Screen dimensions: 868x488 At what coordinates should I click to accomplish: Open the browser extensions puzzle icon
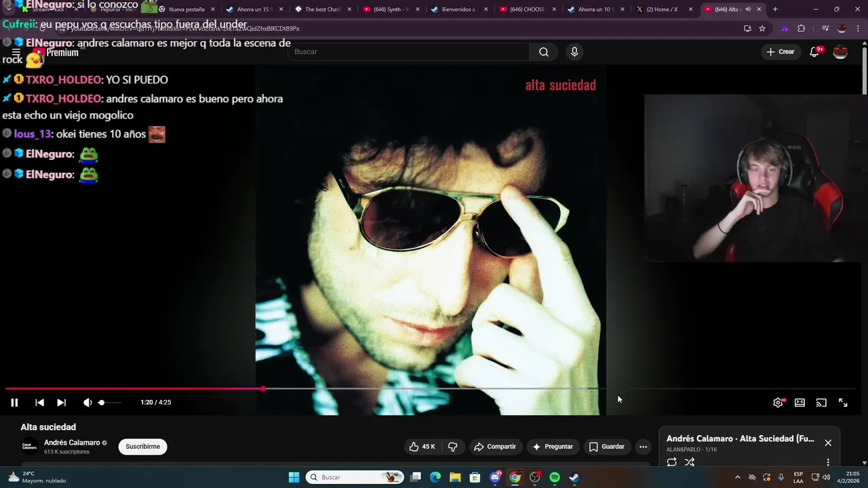point(801,28)
